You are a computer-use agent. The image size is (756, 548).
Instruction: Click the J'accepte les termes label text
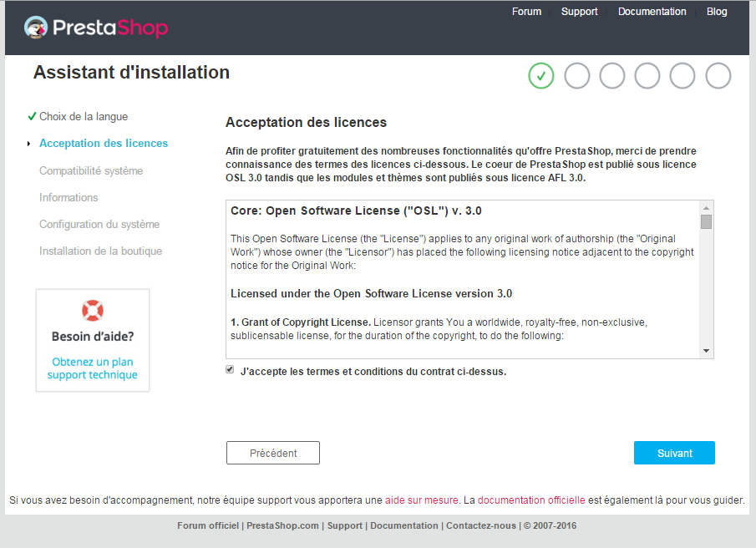pos(373,372)
